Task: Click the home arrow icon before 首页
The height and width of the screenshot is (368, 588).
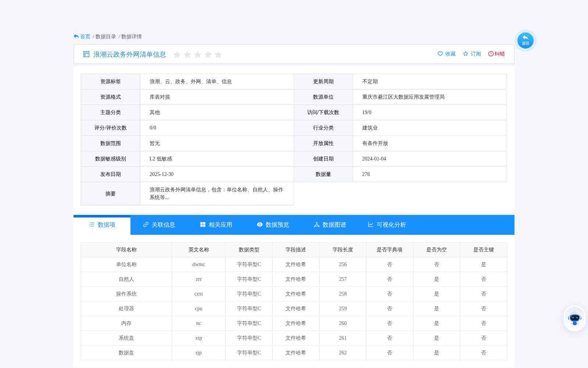Action: pyautogui.click(x=76, y=36)
